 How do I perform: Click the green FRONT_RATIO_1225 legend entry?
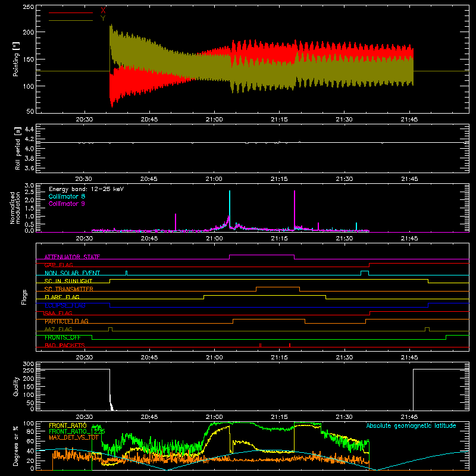point(77,431)
